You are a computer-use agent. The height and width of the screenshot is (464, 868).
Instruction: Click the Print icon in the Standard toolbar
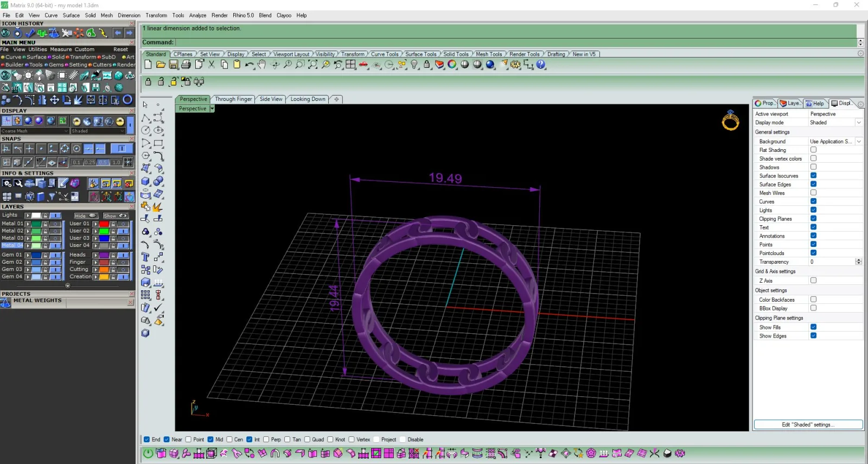tap(186, 65)
